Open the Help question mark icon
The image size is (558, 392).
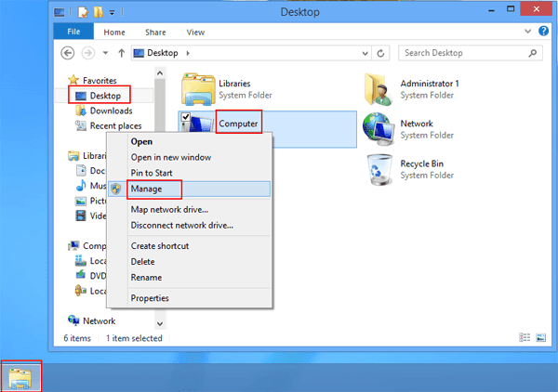(543, 31)
